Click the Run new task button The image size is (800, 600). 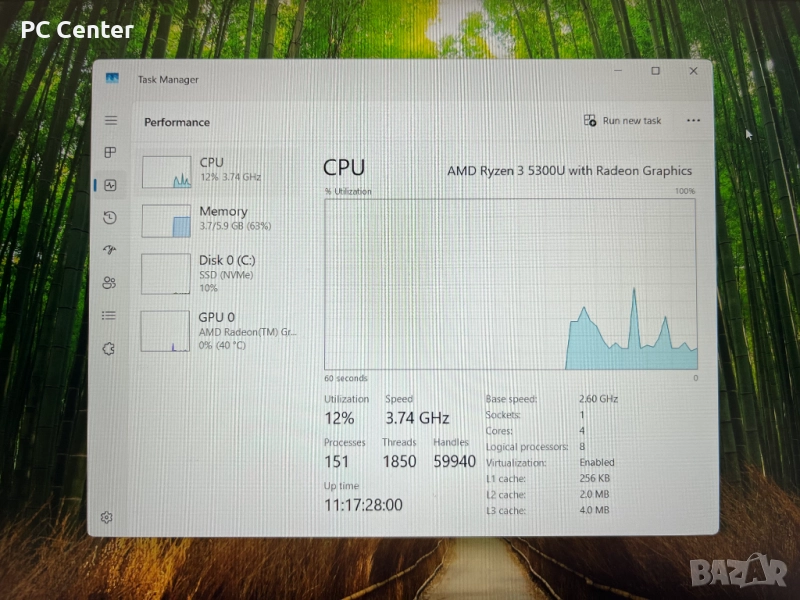tap(622, 121)
